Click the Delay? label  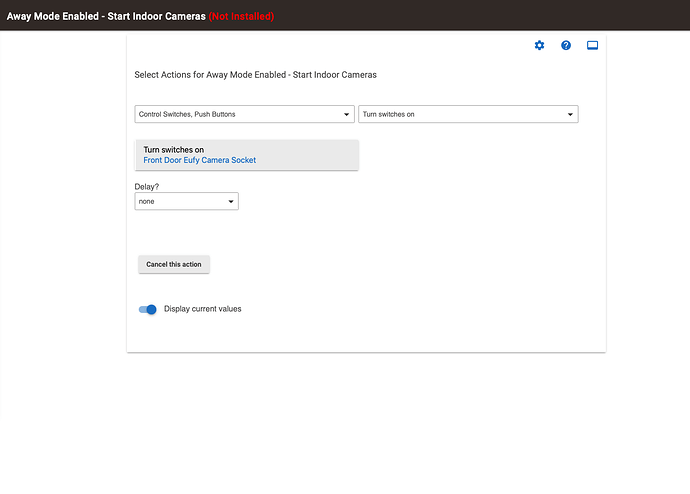click(x=147, y=187)
